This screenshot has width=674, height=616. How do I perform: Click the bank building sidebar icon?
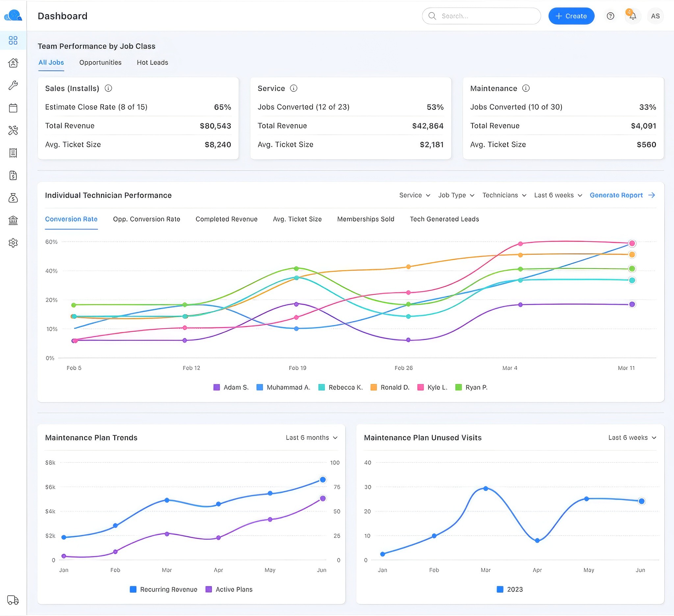pyautogui.click(x=13, y=220)
